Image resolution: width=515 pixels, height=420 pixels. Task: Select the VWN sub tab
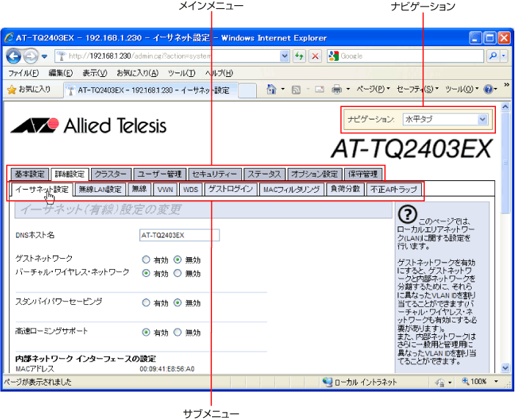pos(165,189)
